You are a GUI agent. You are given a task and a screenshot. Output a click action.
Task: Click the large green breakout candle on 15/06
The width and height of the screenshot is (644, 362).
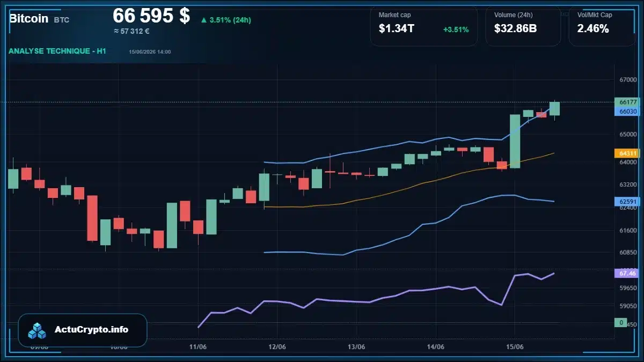pyautogui.click(x=515, y=141)
